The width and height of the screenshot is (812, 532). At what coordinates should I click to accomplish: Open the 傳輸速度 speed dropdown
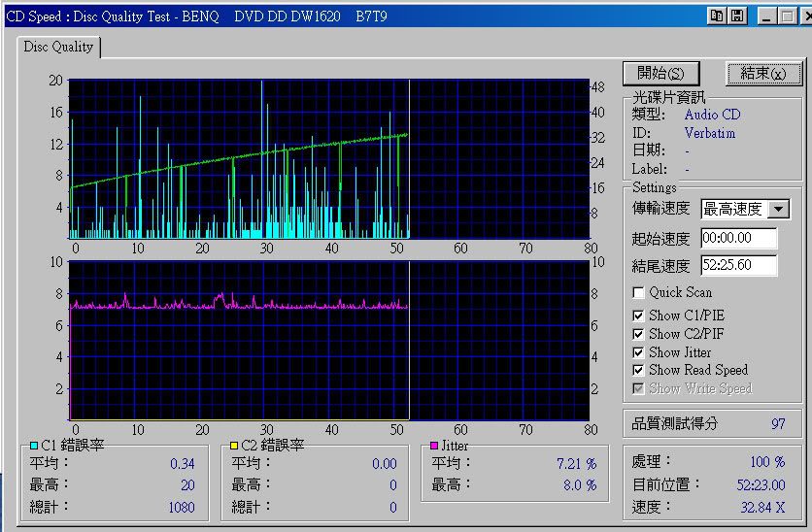tap(778, 209)
